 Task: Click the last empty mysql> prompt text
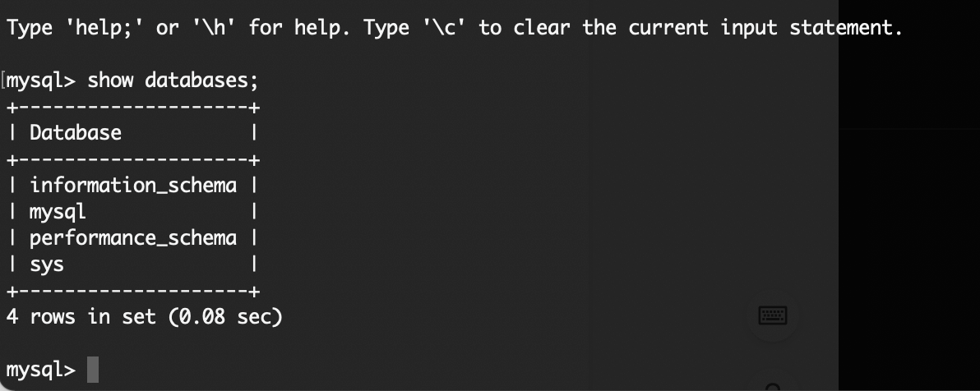40,370
